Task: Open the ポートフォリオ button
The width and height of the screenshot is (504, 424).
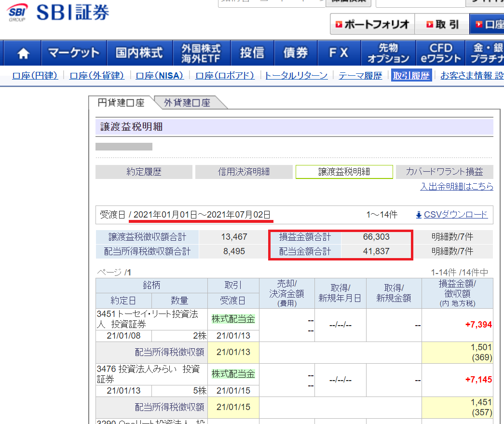Action: (372, 24)
